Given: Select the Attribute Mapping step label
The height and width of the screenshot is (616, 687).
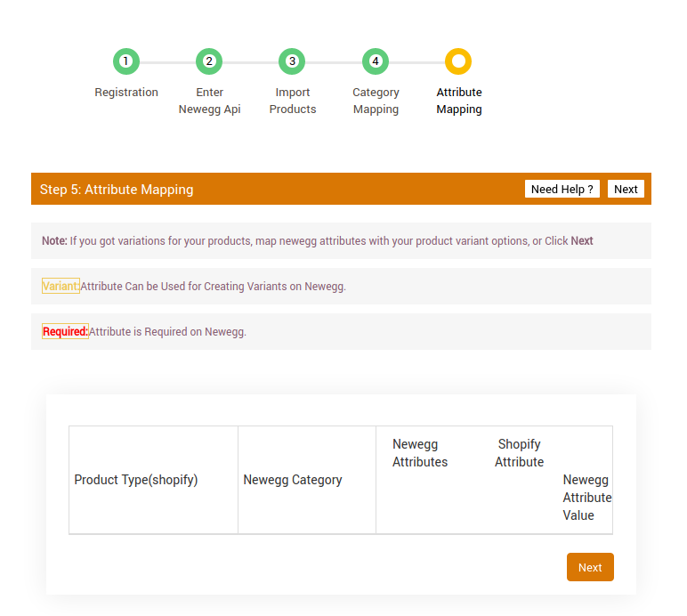Looking at the screenshot, I should coord(459,101).
